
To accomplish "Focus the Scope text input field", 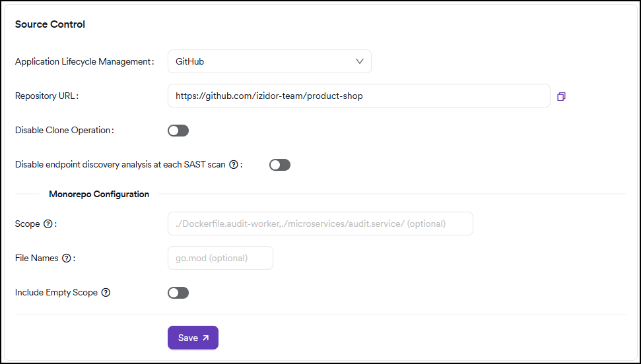I will coord(320,224).
